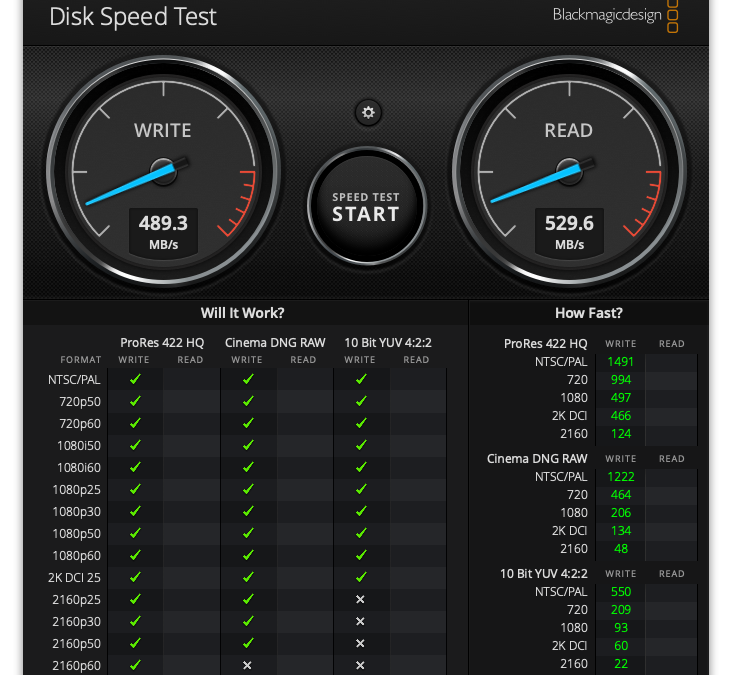Select the Will It Work? panel header
This screenshot has width=732, height=675.
point(242,313)
